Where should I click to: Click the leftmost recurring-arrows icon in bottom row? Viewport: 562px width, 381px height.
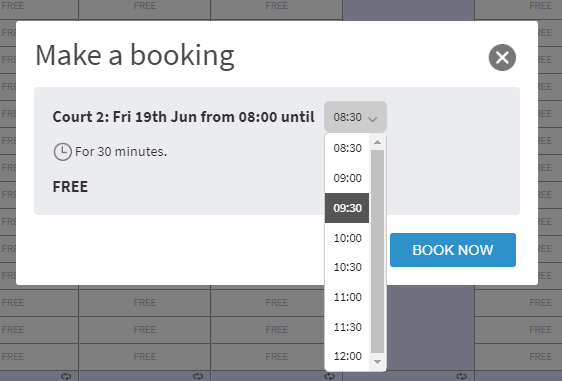tap(66, 376)
